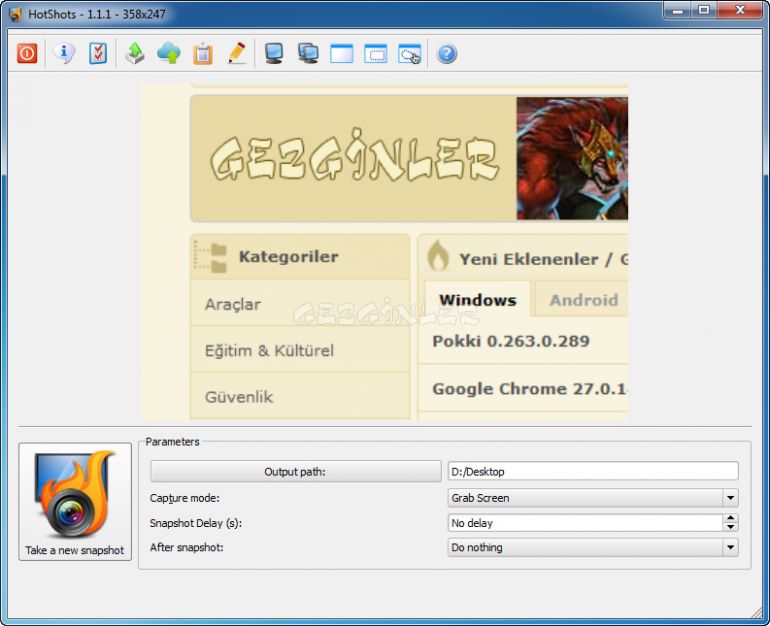Screen dimensions: 770x626
Task: Select the Grab window icon
Action: tap(342, 54)
